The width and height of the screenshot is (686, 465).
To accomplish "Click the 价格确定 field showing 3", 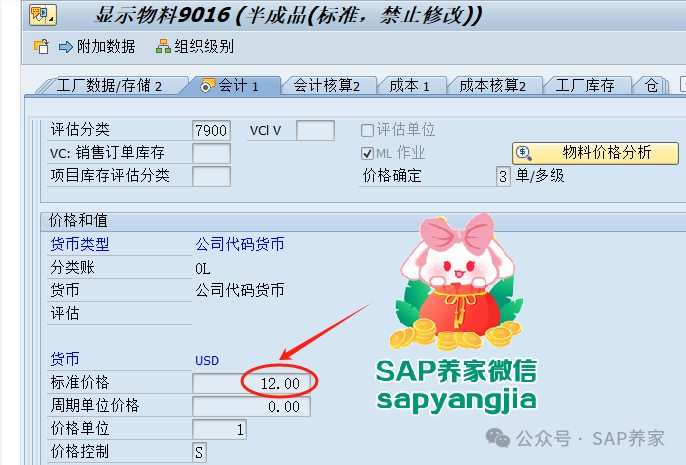I will pos(503,176).
